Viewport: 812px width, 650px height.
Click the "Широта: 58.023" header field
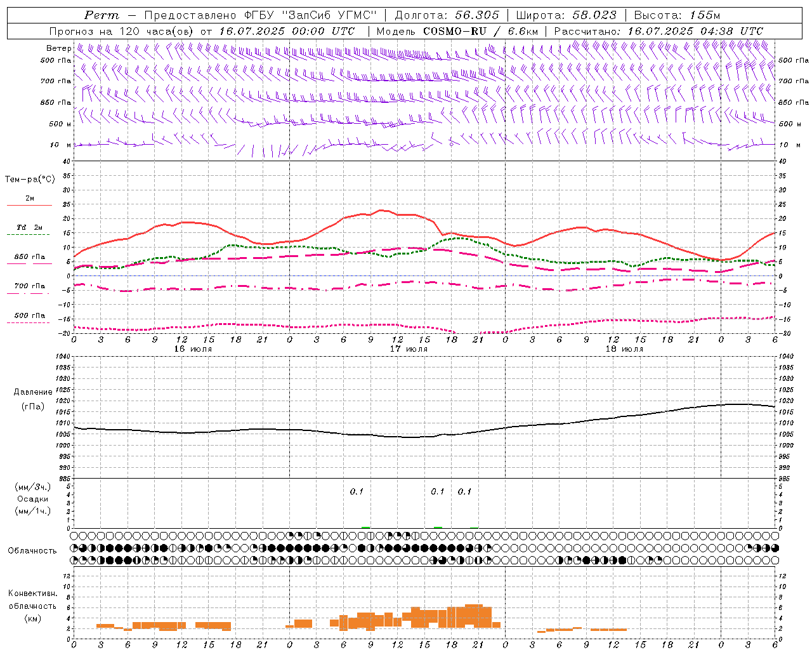[x=566, y=15]
